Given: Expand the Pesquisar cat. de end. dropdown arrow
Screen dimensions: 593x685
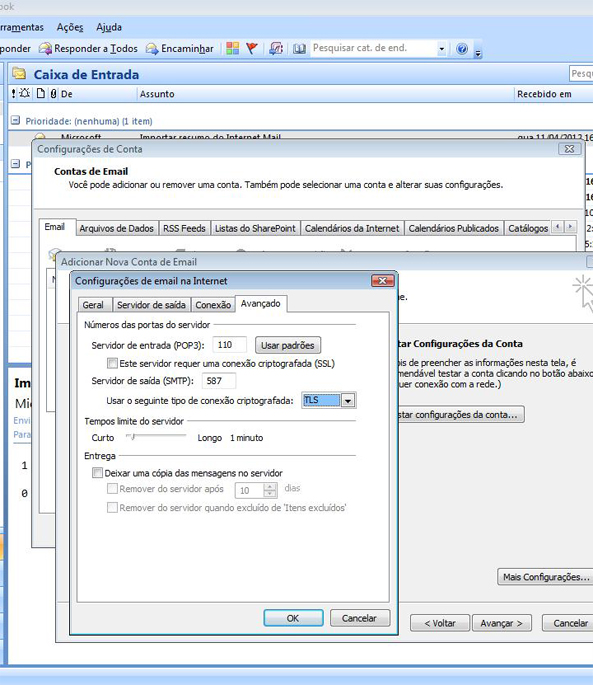Looking at the screenshot, I should coord(441,48).
